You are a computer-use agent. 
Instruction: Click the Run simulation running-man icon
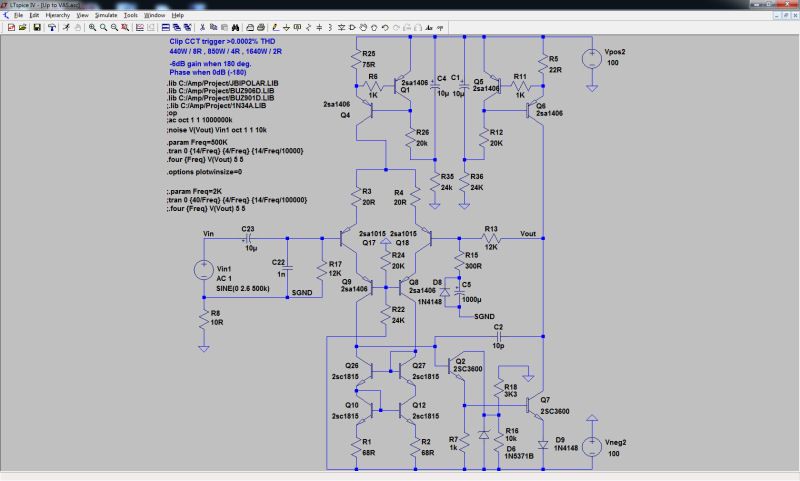click(x=66, y=28)
